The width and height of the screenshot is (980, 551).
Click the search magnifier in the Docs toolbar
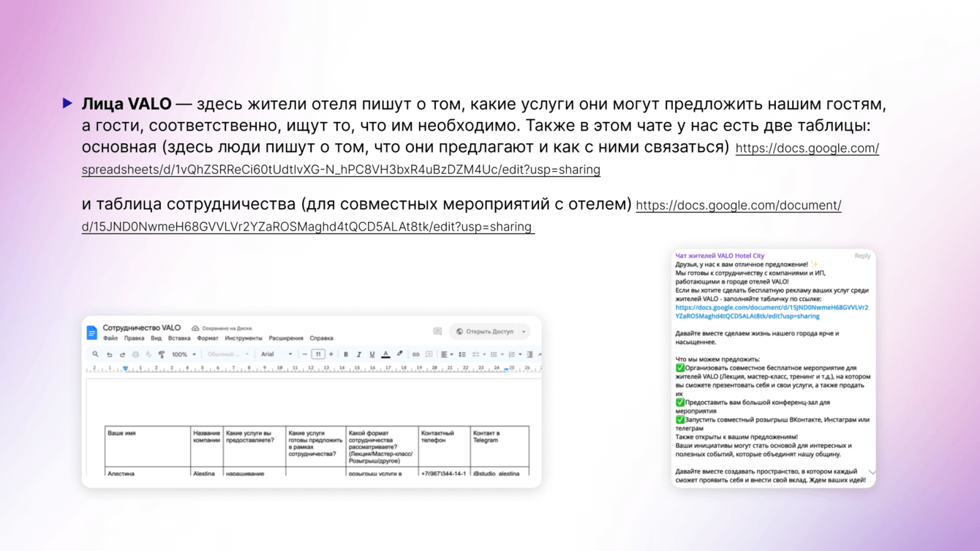coord(95,354)
